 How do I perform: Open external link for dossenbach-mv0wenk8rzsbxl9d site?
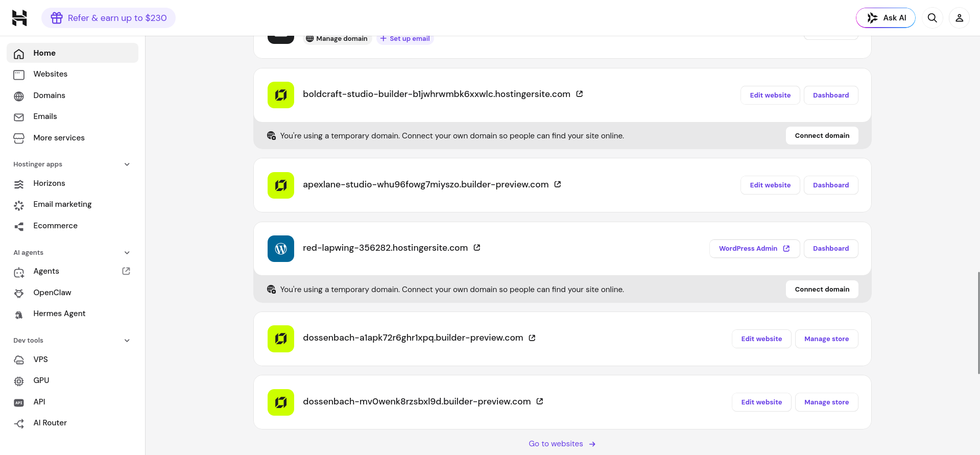click(x=540, y=401)
